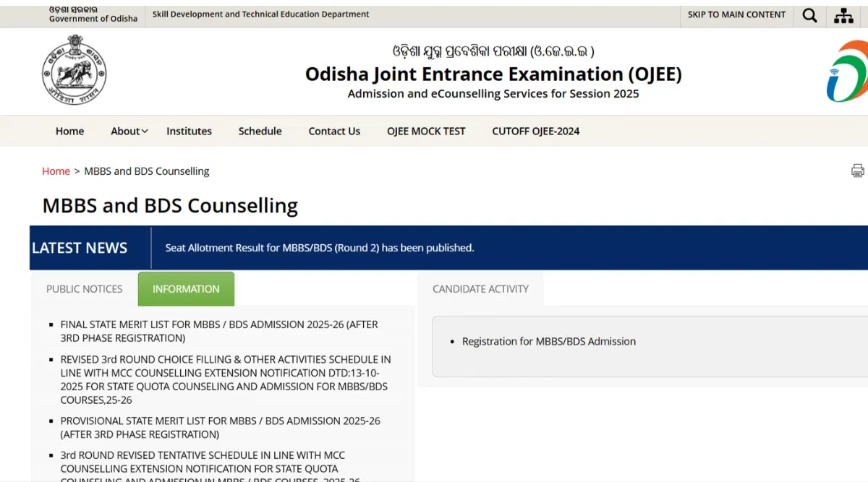Select the Candidate Activity tab

click(x=480, y=289)
